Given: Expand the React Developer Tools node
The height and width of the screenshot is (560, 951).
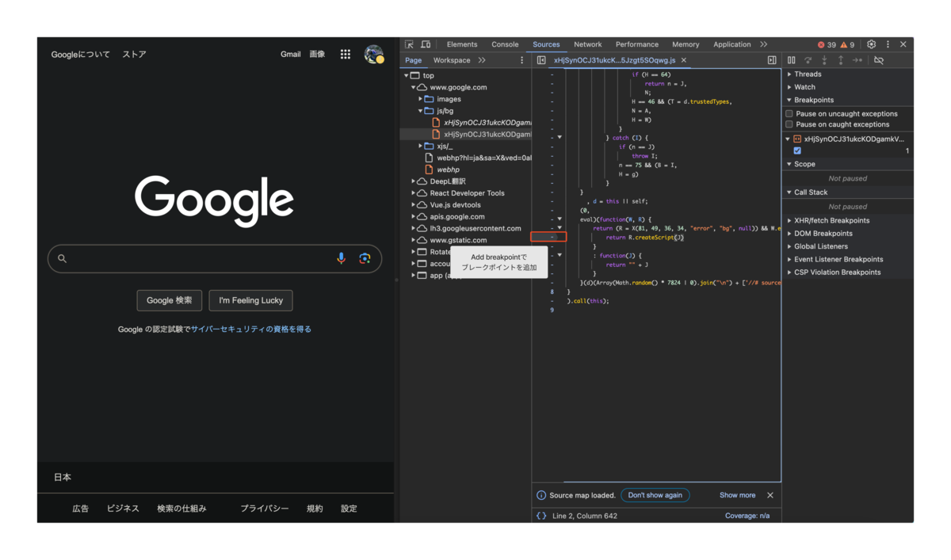Looking at the screenshot, I should click(x=414, y=193).
